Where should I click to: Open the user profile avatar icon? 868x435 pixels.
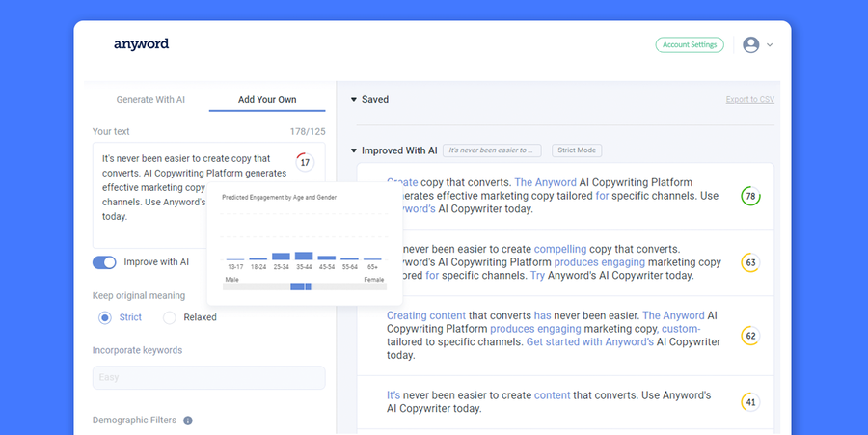tap(750, 44)
